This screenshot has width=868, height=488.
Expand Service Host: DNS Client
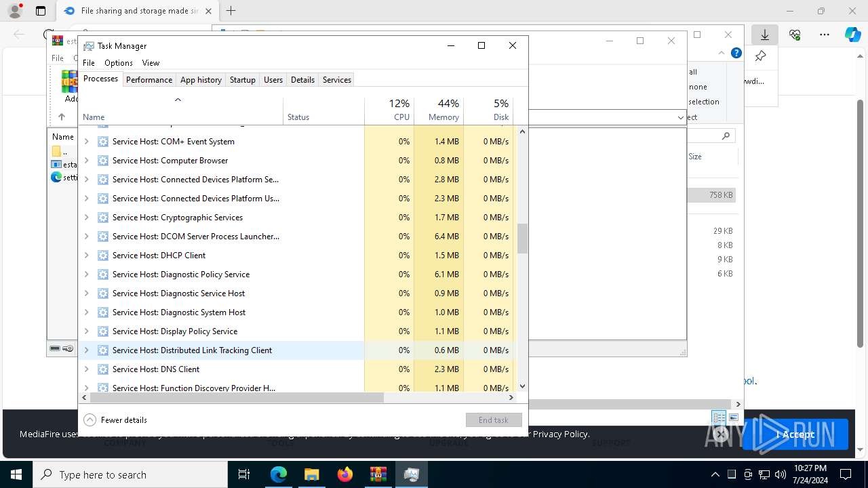coord(86,369)
